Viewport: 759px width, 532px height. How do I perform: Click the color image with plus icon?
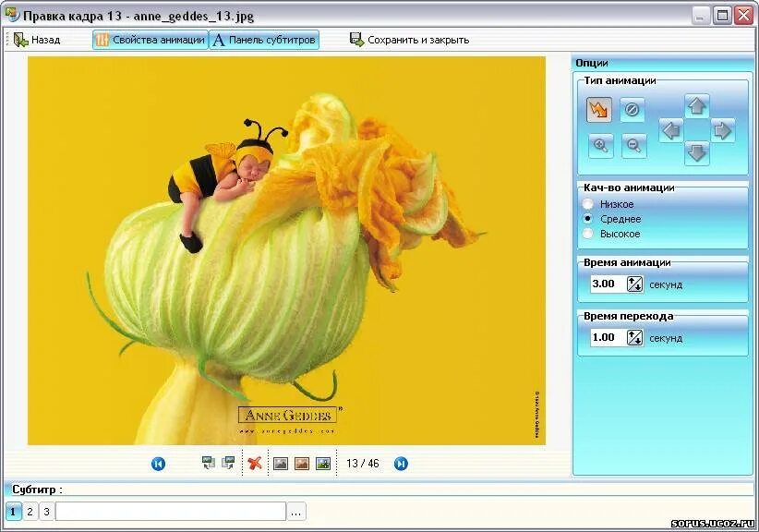[x=323, y=464]
